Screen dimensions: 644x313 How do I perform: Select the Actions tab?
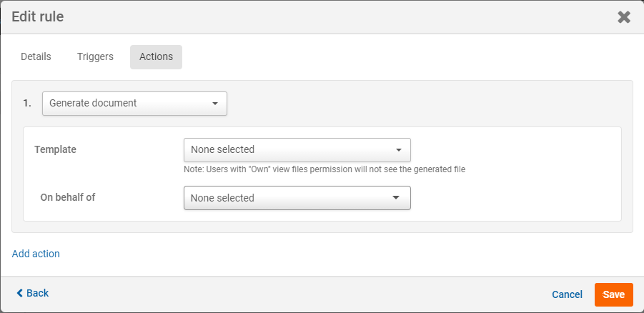156,57
